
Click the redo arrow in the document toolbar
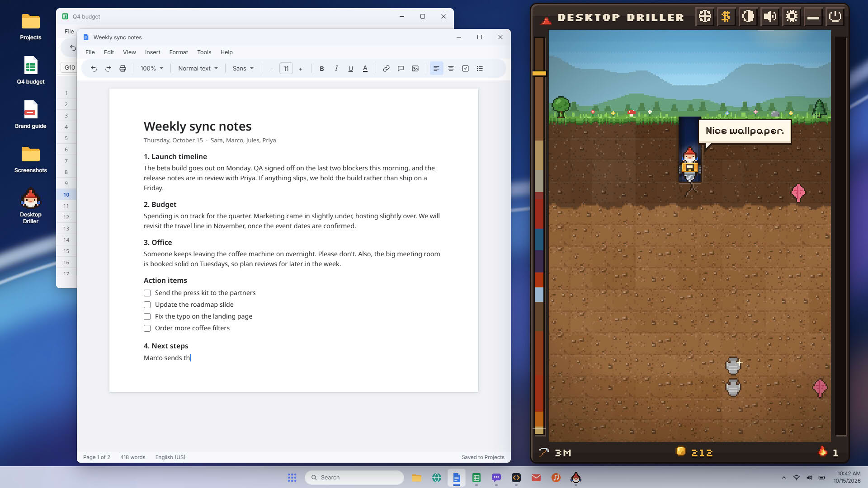point(108,69)
